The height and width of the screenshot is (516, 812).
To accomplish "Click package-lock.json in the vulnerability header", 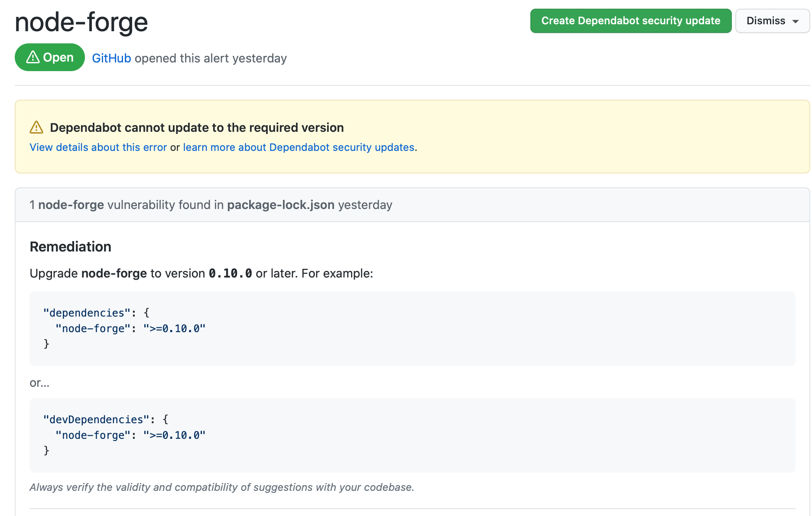I will tap(281, 205).
